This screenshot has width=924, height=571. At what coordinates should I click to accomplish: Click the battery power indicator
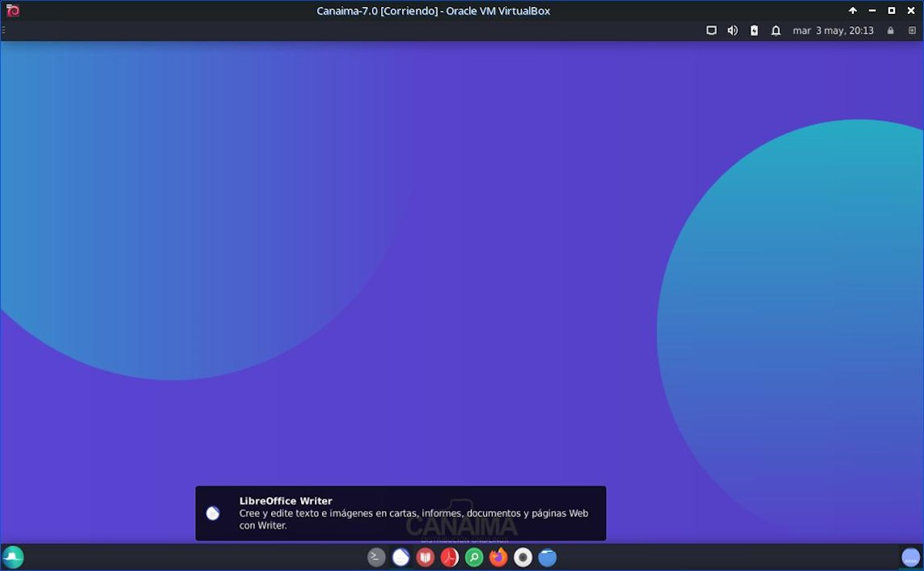pos(754,31)
